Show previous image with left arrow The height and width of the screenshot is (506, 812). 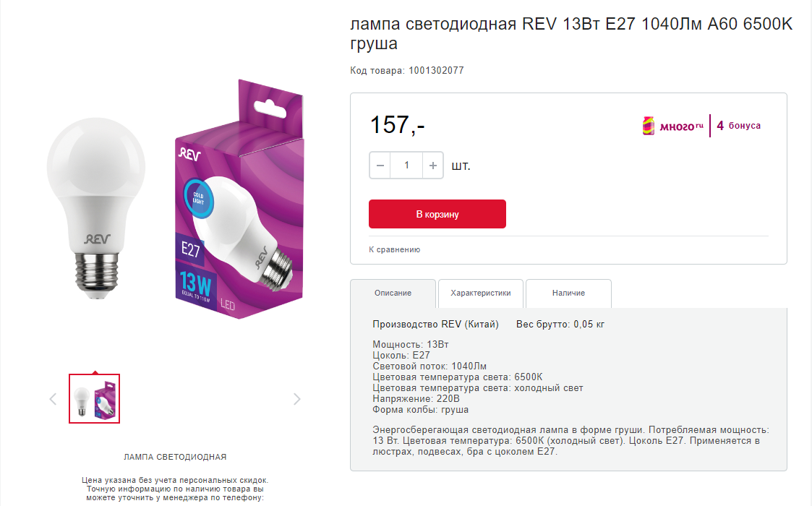tap(53, 399)
